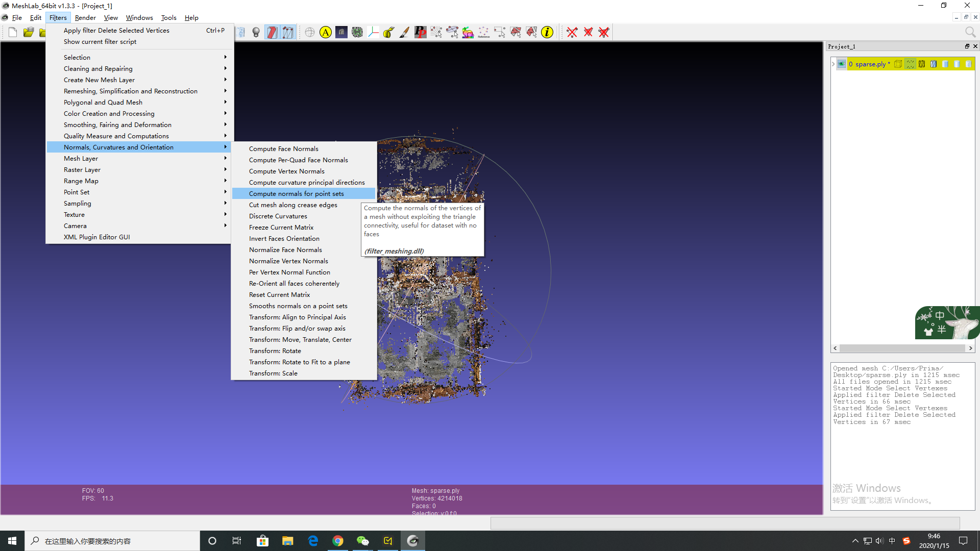Click the yellow layer info icon

547,33
